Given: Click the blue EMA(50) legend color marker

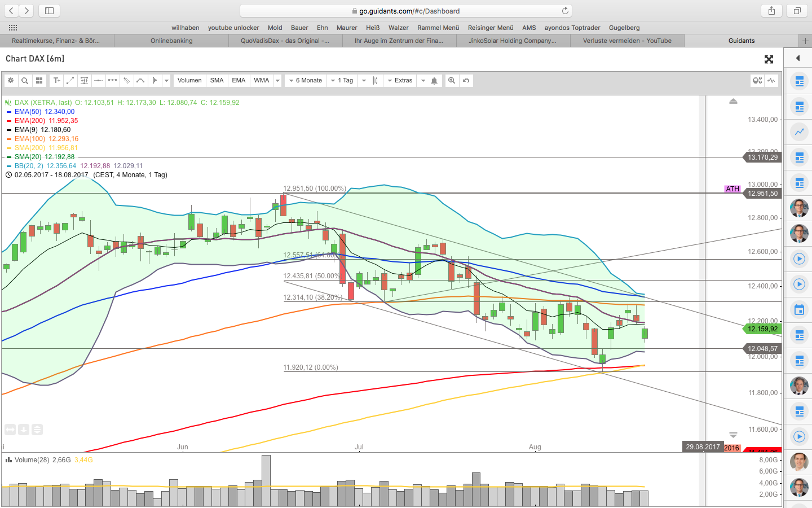Looking at the screenshot, I should (x=8, y=112).
